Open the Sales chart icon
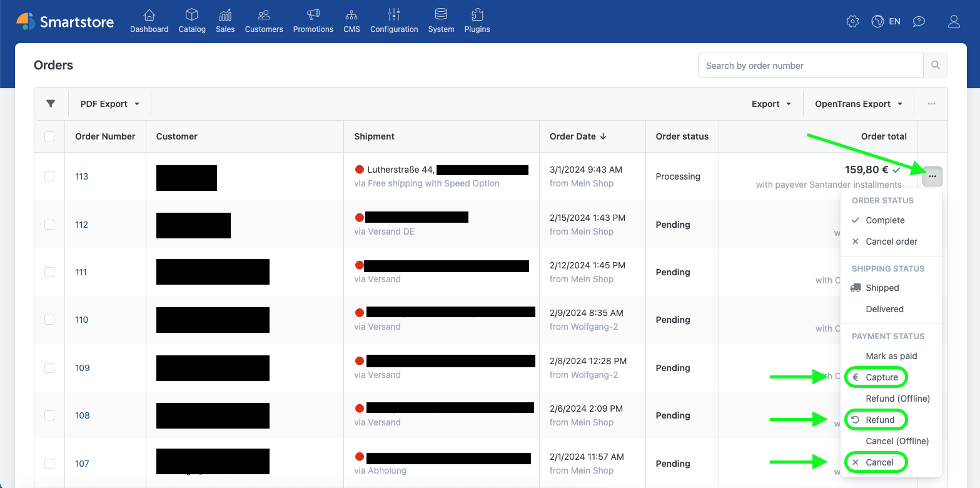The image size is (980, 488). pyautogui.click(x=225, y=15)
